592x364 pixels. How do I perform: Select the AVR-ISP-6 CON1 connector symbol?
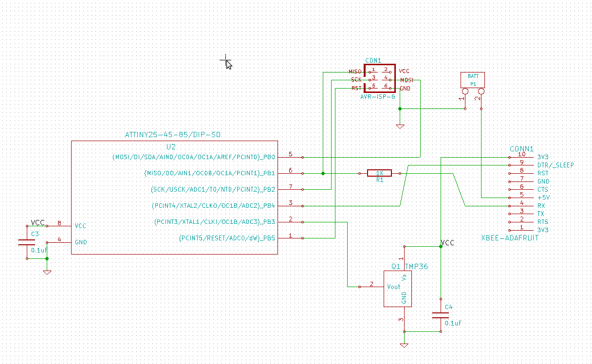point(380,80)
